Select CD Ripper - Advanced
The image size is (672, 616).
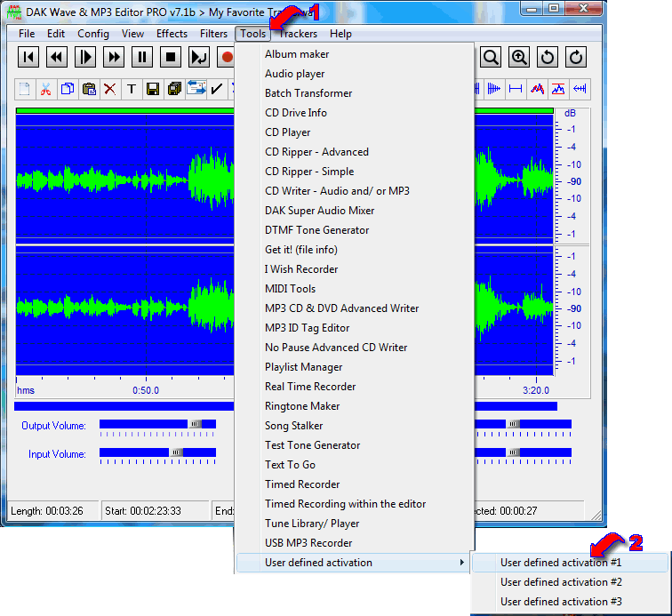[x=356, y=152]
